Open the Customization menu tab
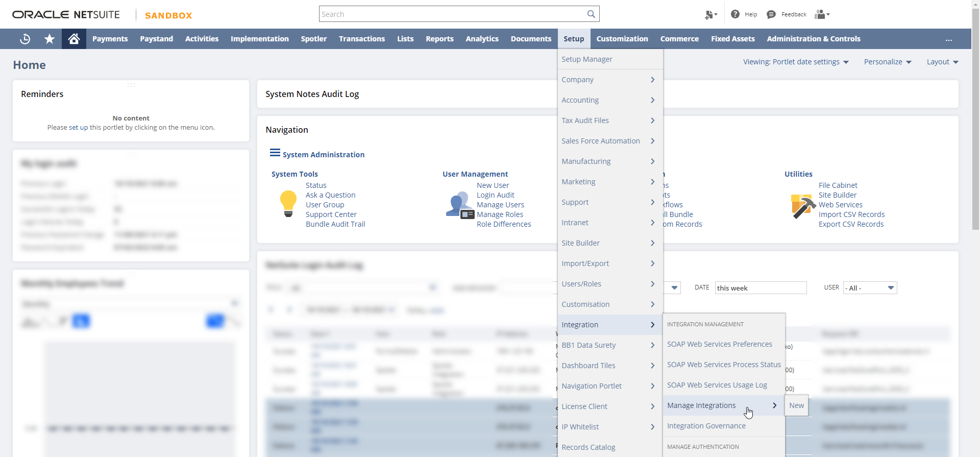This screenshot has height=457, width=980. (x=622, y=39)
